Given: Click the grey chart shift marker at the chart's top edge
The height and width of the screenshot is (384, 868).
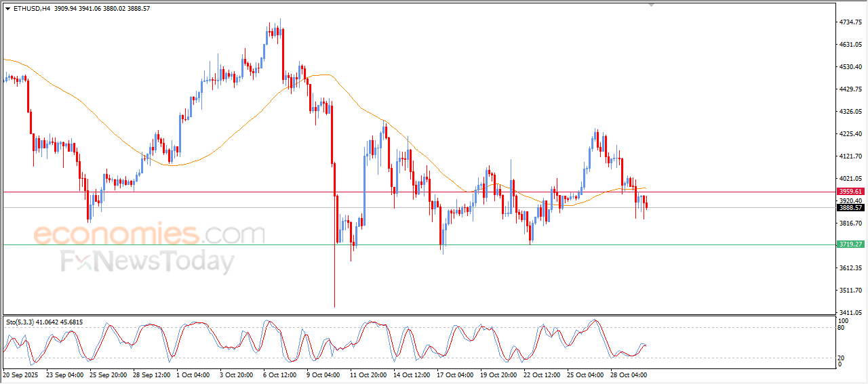Looking at the screenshot, I should tap(652, 5).
